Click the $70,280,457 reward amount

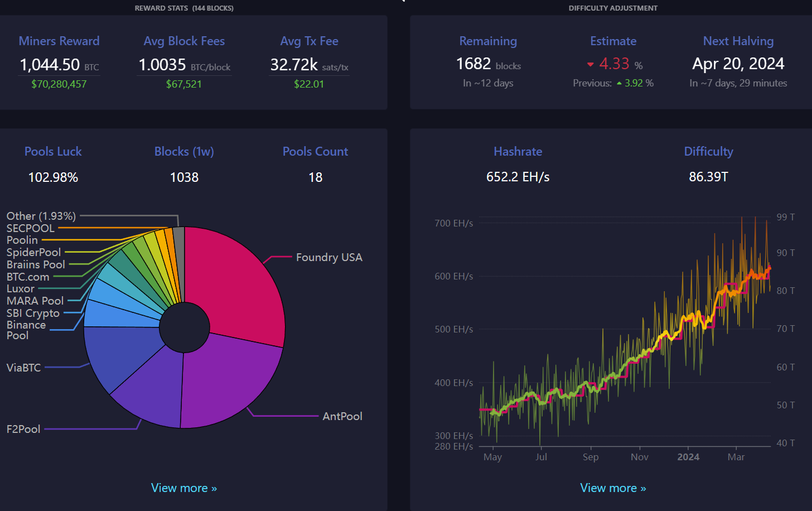coord(59,84)
